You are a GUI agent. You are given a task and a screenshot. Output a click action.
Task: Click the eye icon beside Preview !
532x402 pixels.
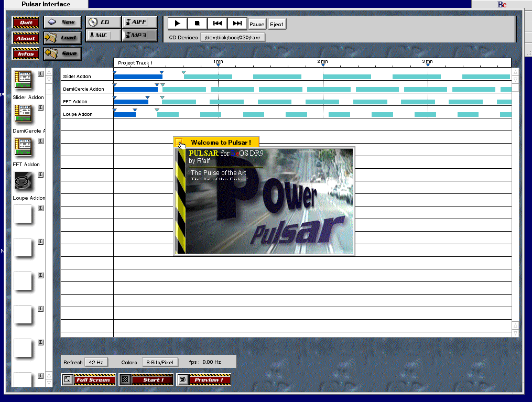pos(183,379)
